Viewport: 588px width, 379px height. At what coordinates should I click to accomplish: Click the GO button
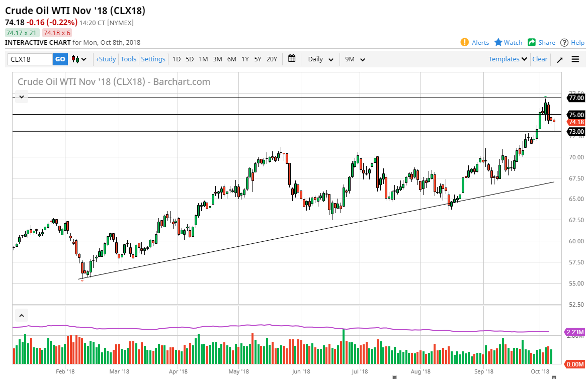(60, 59)
